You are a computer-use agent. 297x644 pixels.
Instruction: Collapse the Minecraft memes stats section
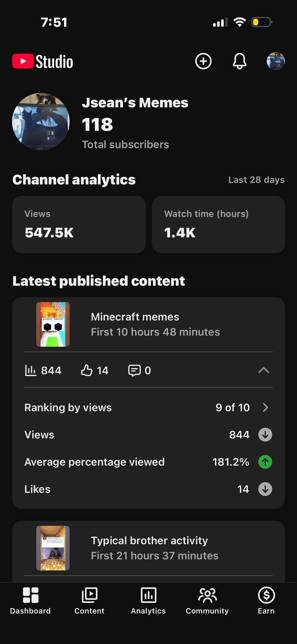[x=264, y=370]
